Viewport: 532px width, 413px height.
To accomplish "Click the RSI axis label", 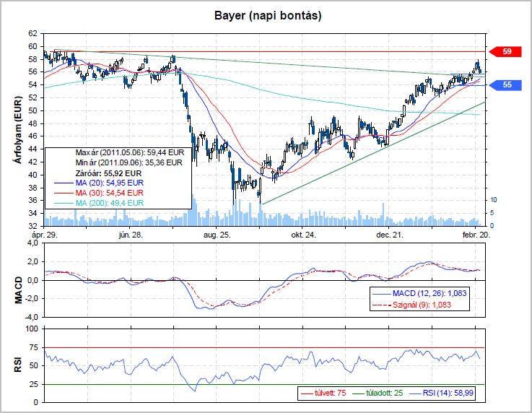I will point(18,365).
